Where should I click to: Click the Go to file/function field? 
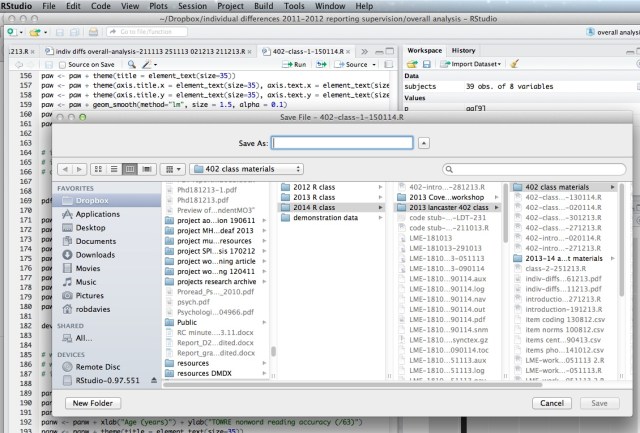tap(147, 32)
